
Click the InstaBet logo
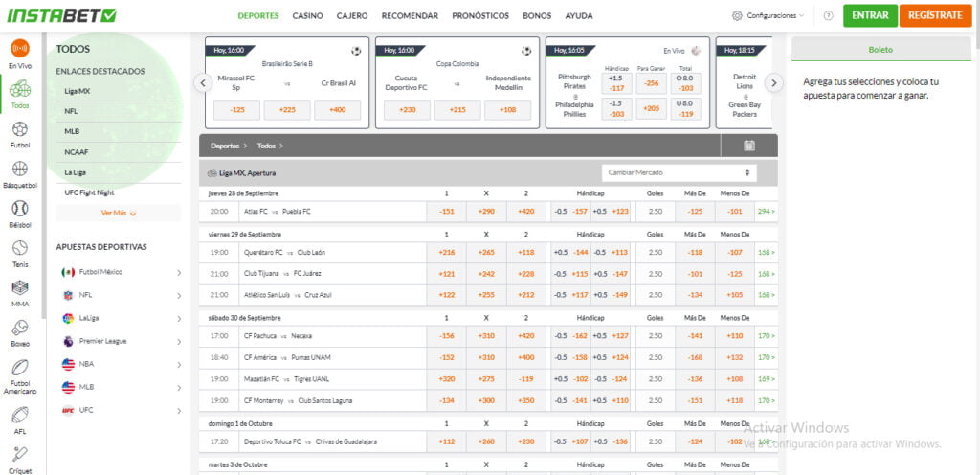click(x=61, y=15)
